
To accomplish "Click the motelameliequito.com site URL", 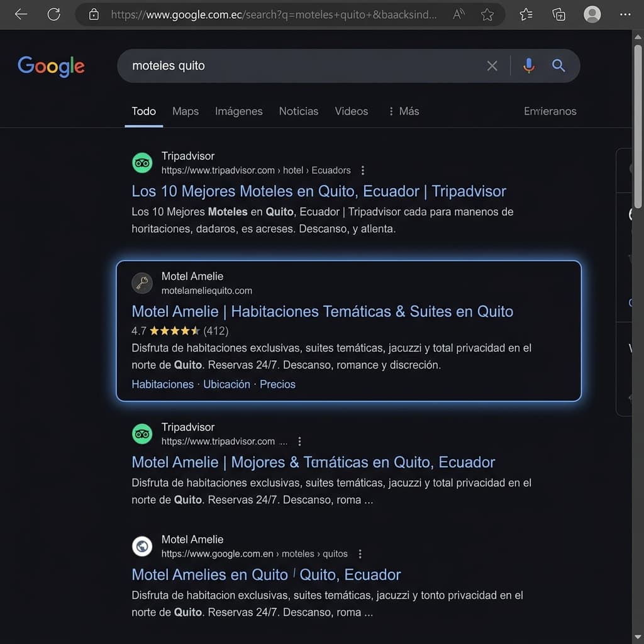I will point(206,291).
